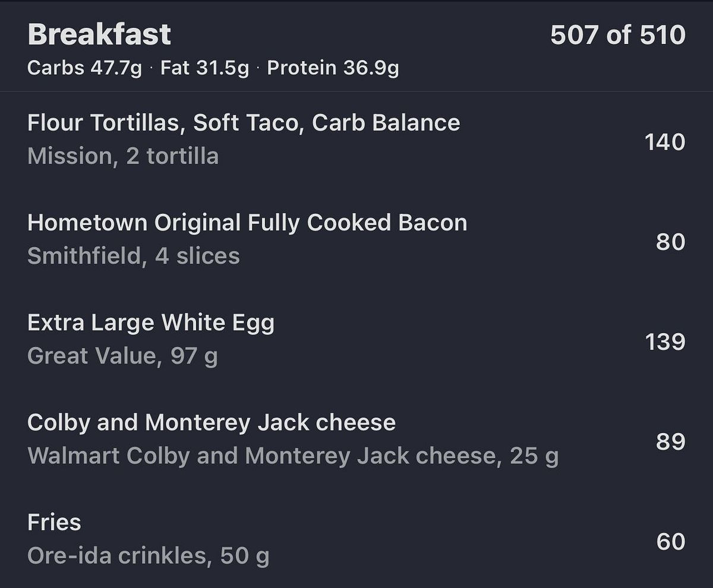The image size is (713, 588).
Task: Tap the 140 calories for the tortillas
Action: [664, 142]
